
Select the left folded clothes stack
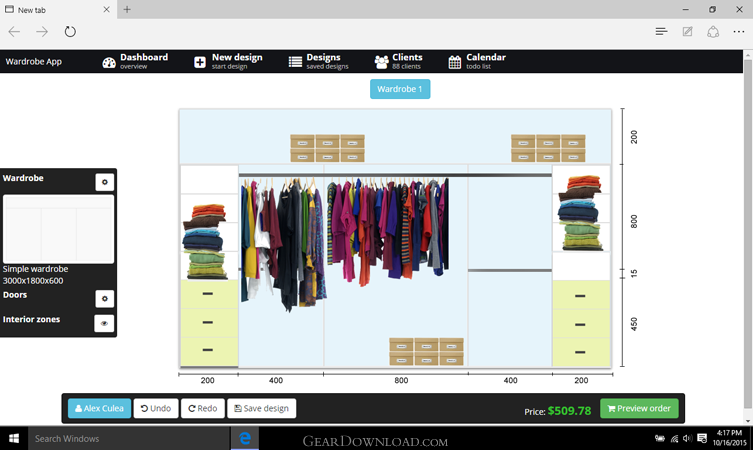205,241
